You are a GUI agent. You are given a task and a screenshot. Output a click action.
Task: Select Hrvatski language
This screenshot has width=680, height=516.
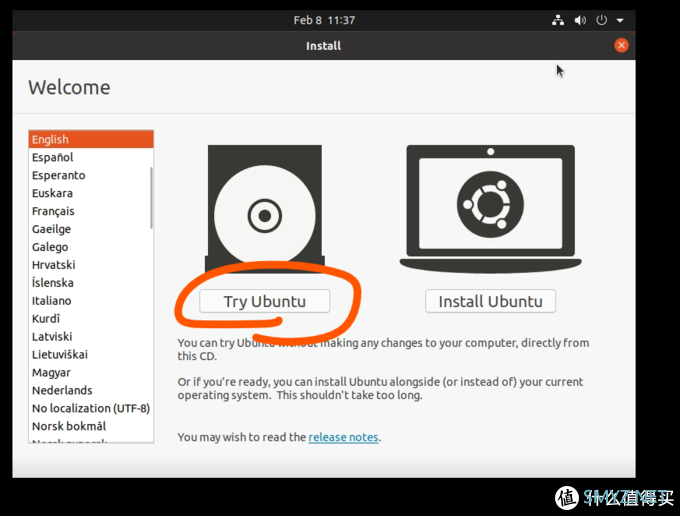pyautogui.click(x=91, y=265)
